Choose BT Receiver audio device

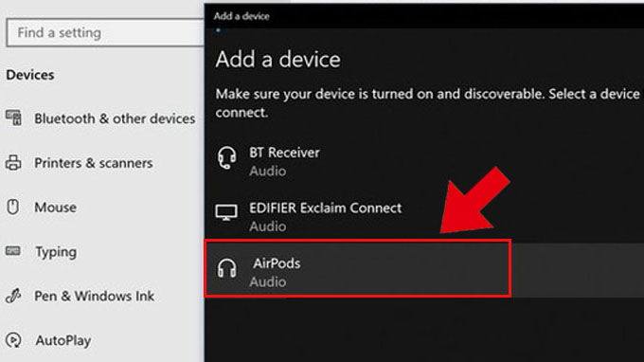424,161
